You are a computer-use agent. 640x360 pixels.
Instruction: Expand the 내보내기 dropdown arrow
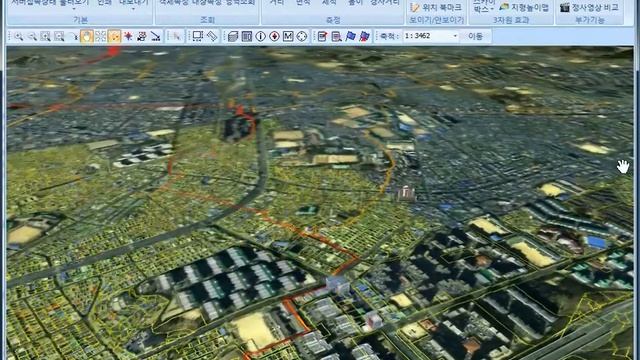click(133, 9)
